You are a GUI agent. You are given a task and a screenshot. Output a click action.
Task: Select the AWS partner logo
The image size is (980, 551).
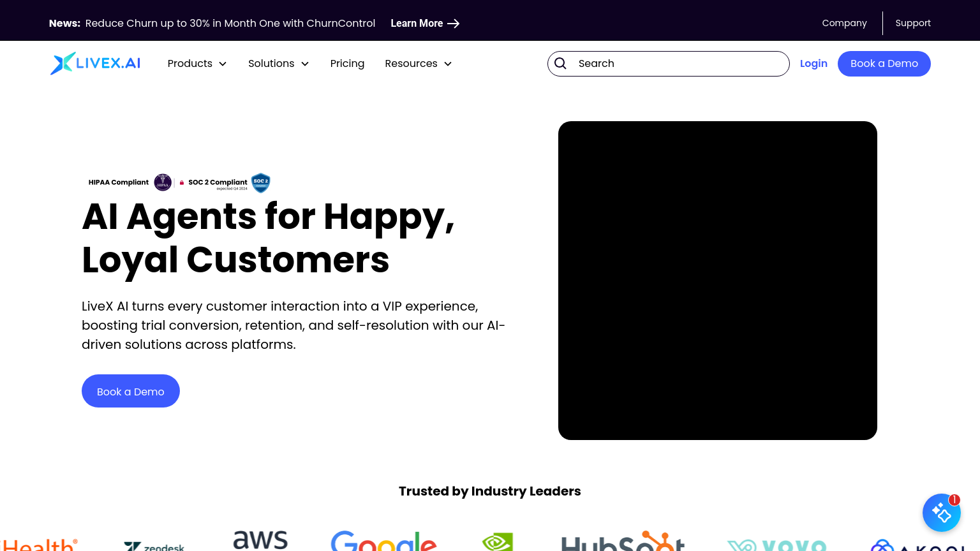260,541
